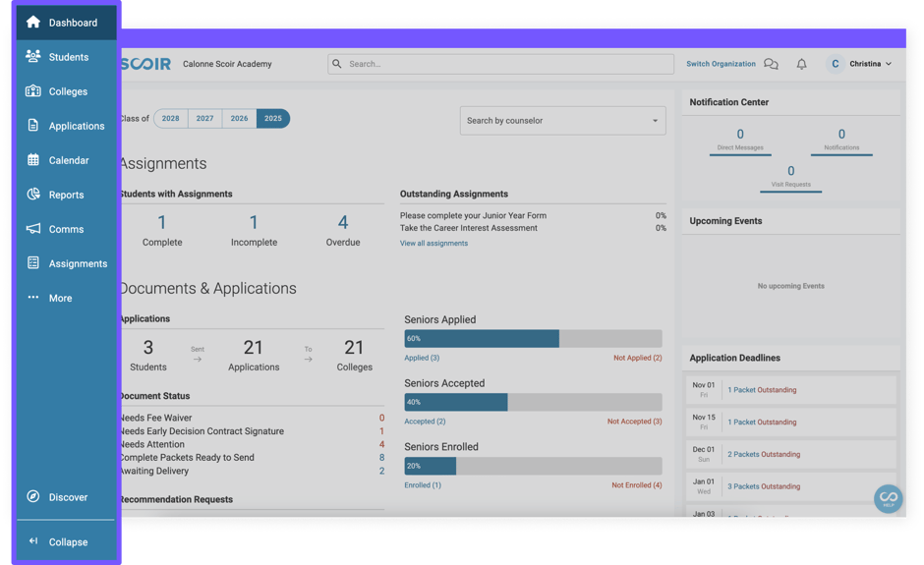Open Students via its people icon
The image size is (924, 565).
pyautogui.click(x=33, y=56)
